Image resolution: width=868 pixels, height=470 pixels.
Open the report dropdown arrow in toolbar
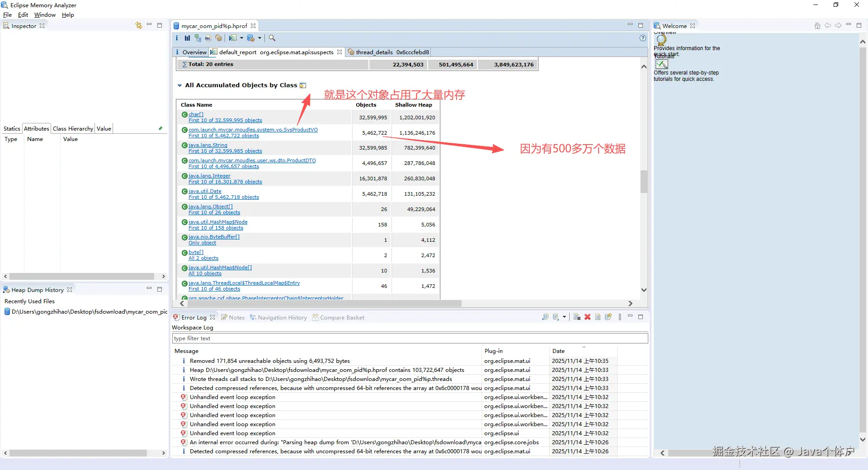point(241,38)
